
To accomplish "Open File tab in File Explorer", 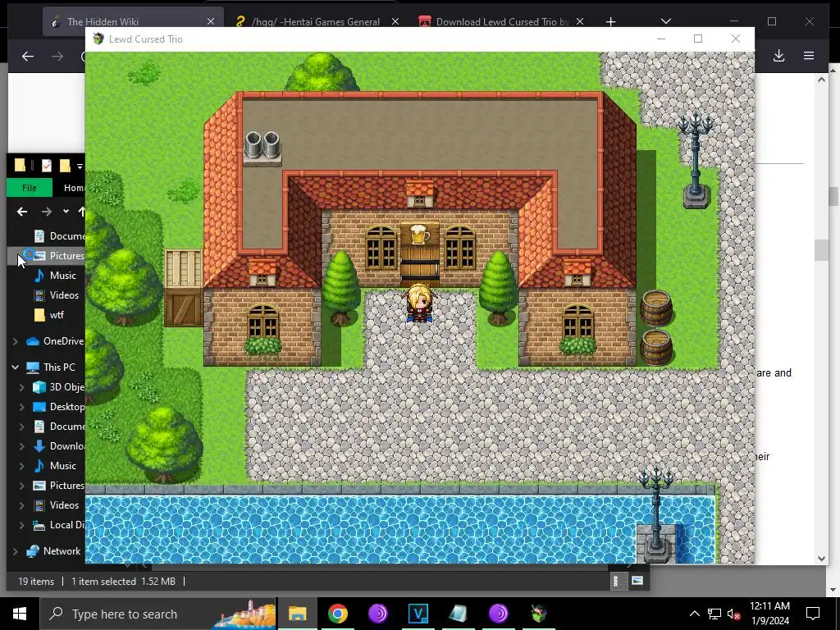I will tap(30, 188).
